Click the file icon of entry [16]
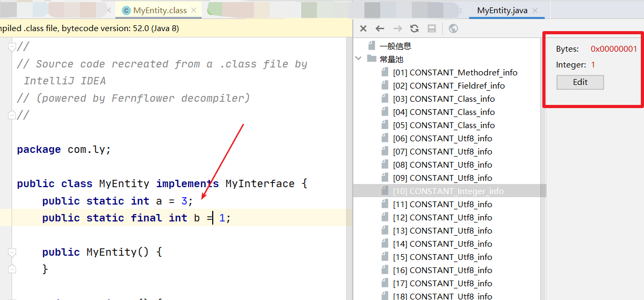The image size is (644, 300). [x=385, y=270]
